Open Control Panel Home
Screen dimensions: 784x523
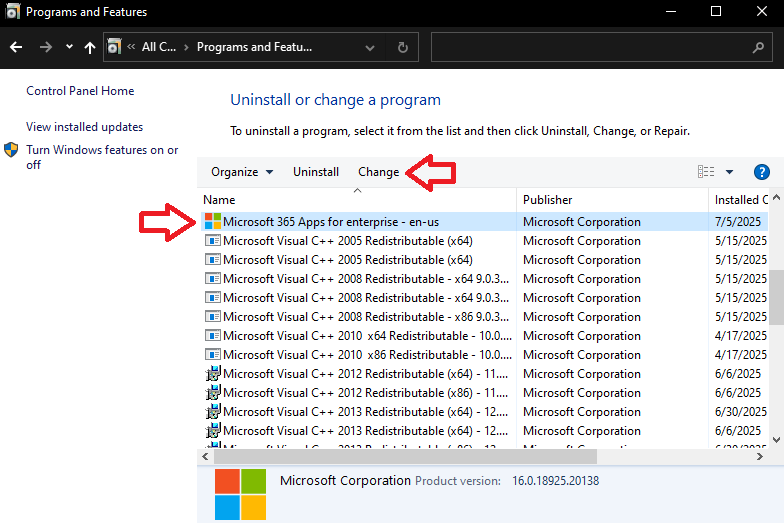point(80,91)
